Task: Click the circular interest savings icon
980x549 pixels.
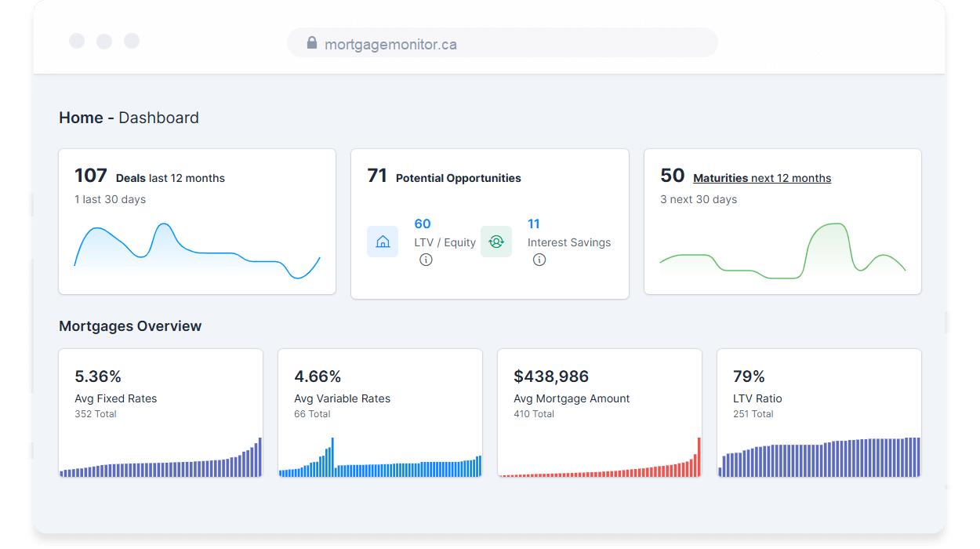Action: tap(496, 242)
